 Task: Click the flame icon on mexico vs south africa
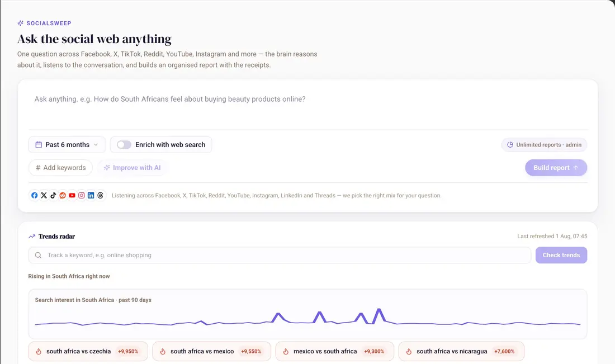pyautogui.click(x=286, y=352)
